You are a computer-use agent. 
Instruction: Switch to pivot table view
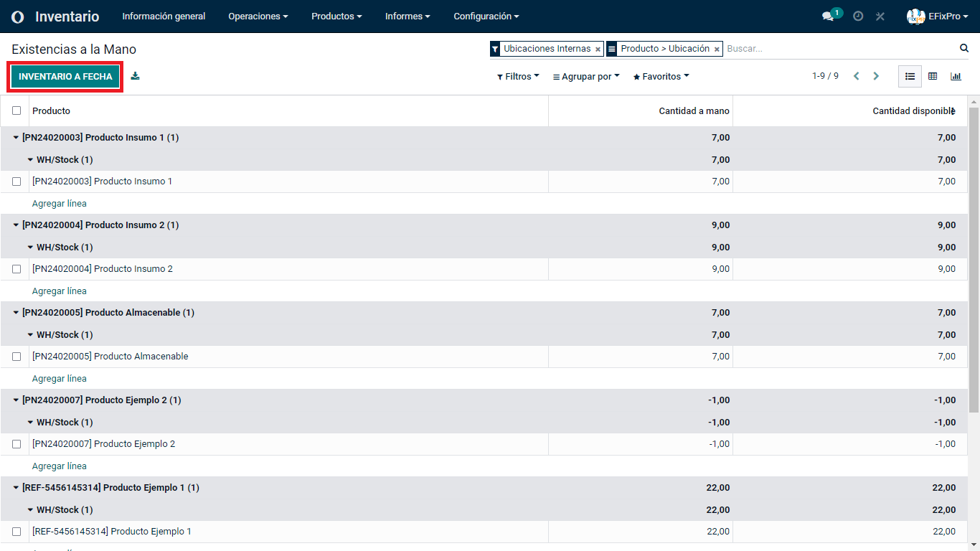tap(933, 76)
